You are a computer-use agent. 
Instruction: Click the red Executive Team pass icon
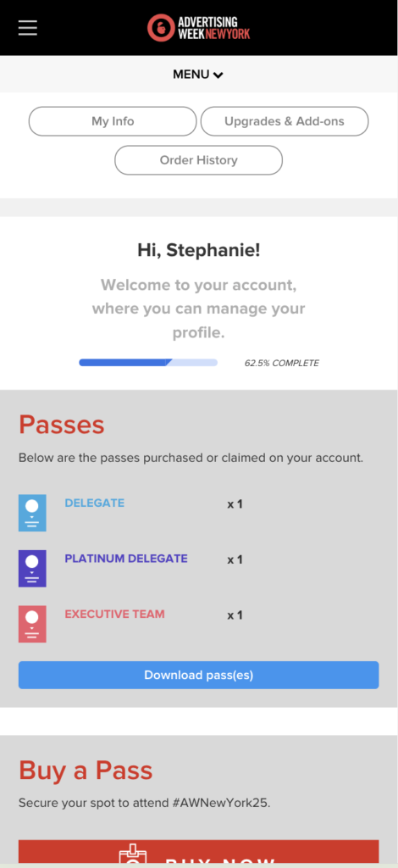[x=32, y=623]
